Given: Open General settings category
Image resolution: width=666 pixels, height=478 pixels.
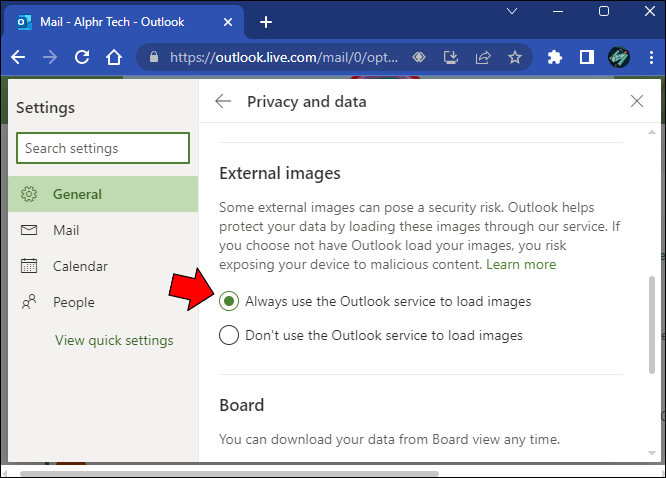Looking at the screenshot, I should coord(103,194).
